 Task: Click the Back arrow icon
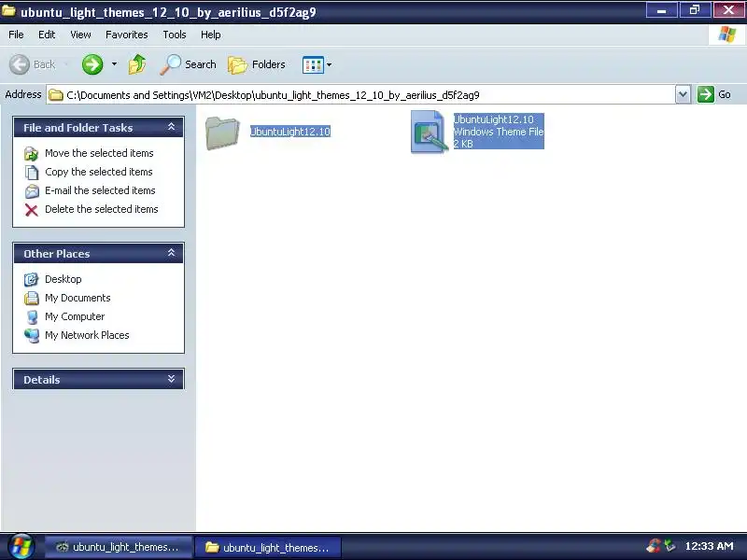20,64
